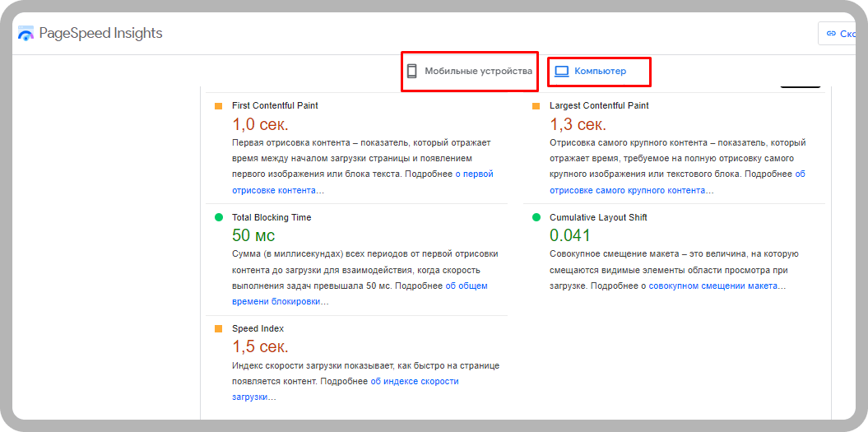868x432 pixels.
Task: Click green circle beside Total Blocking Time
Action: point(218,218)
